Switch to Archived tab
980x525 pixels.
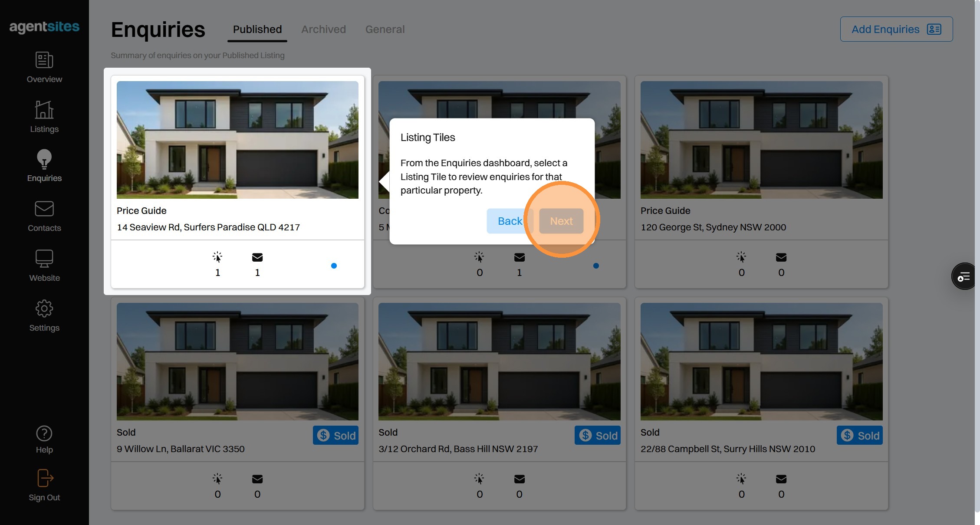pyautogui.click(x=323, y=30)
